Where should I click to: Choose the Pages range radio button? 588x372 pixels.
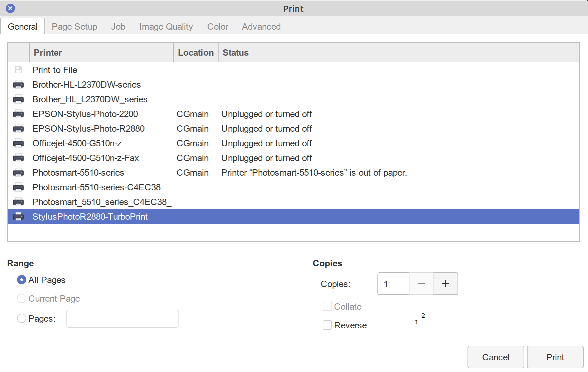click(22, 318)
